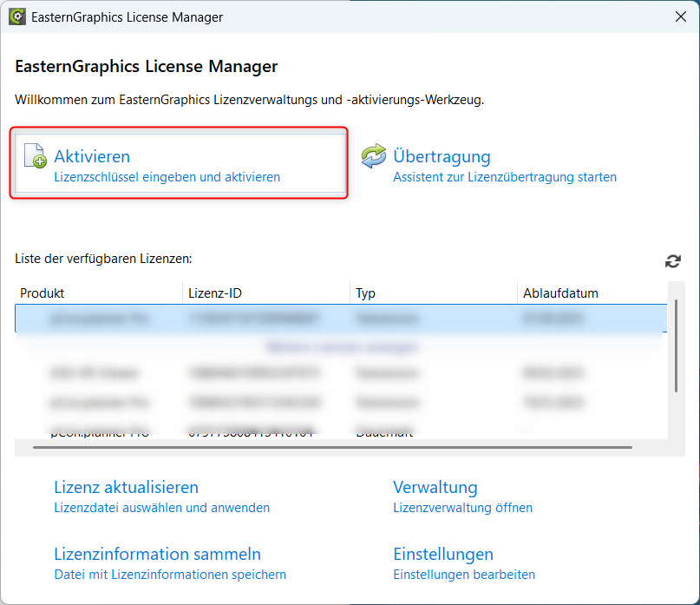Image resolution: width=700 pixels, height=605 pixels.
Task: Click the green arrows Übertragung icon
Action: coord(374,156)
